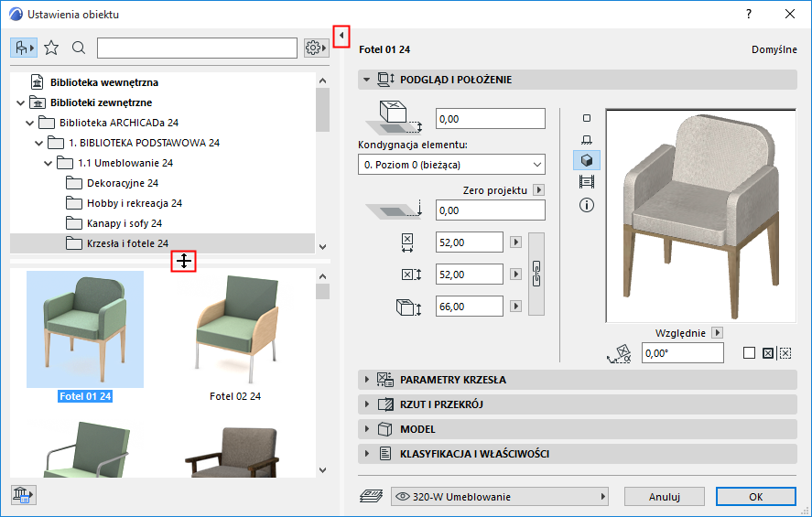Open arrow next to first 52,00 field
Screen dimensions: 812x517
pyautogui.click(x=515, y=242)
